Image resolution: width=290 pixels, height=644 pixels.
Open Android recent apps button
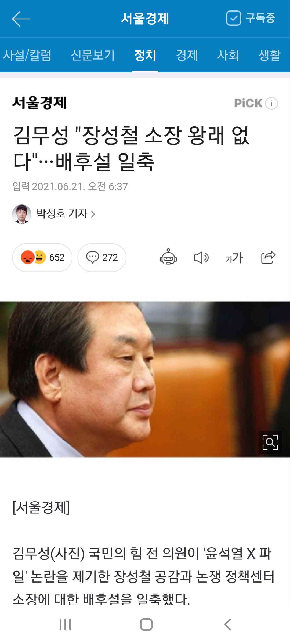click(65, 624)
